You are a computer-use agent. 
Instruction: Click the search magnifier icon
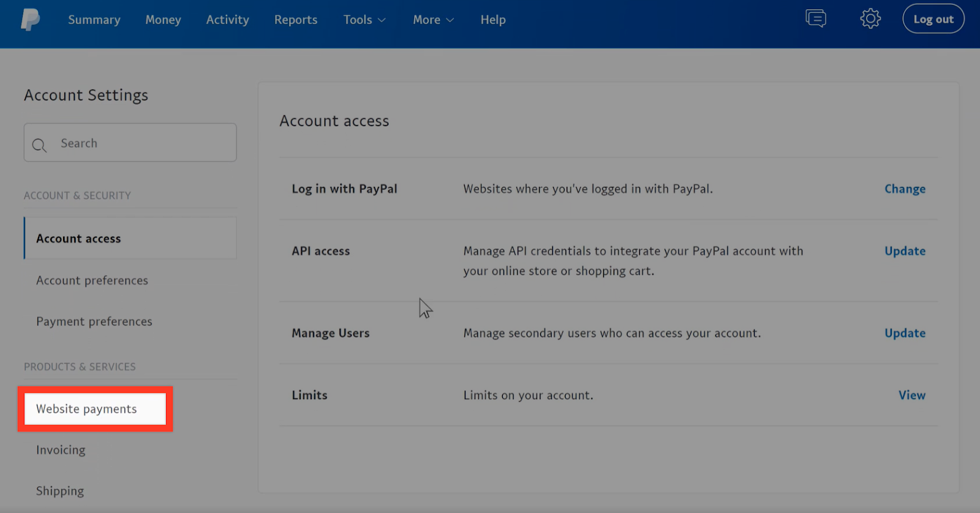click(x=39, y=145)
